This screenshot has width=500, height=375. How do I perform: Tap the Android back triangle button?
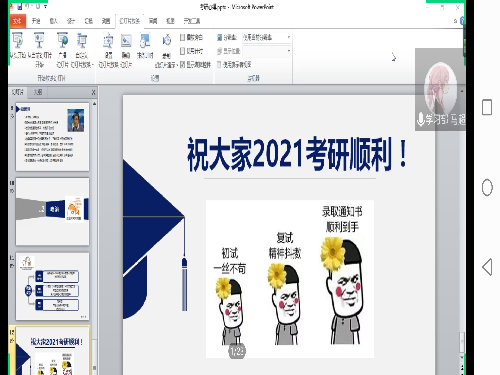click(487, 267)
